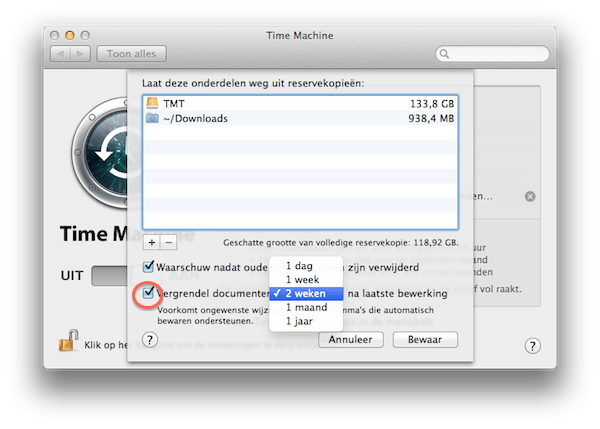Toggle 'Vergrendel documenten' checkbox
This screenshot has height=429, width=600.
148,293
